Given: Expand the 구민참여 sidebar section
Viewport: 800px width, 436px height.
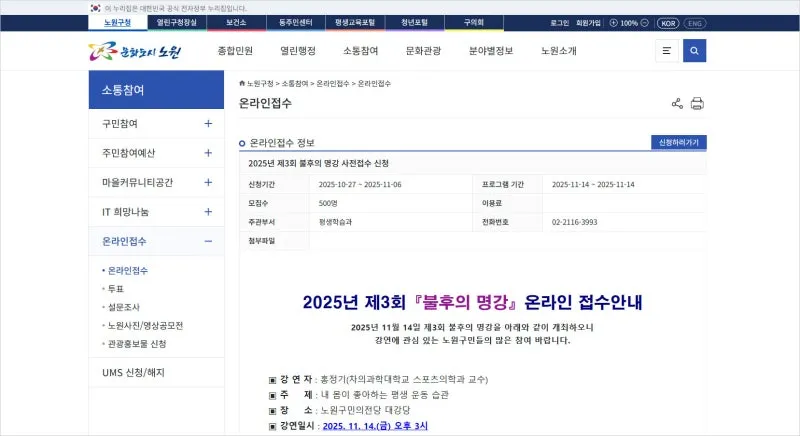Looking at the screenshot, I should [208, 124].
